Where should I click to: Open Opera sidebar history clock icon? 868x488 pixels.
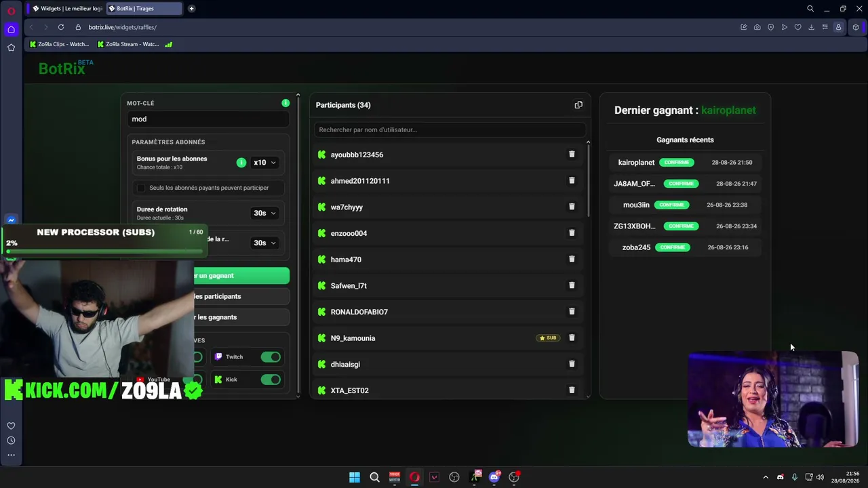(11, 441)
